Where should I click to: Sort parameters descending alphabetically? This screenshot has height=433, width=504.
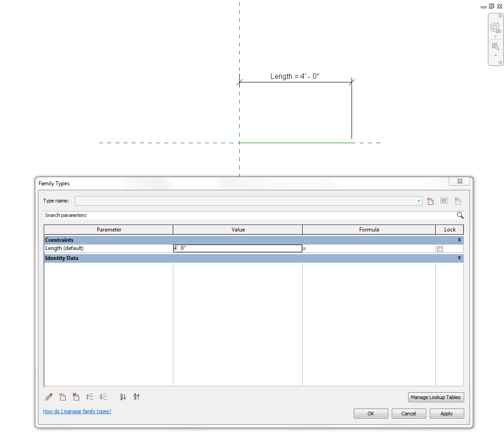(x=136, y=397)
